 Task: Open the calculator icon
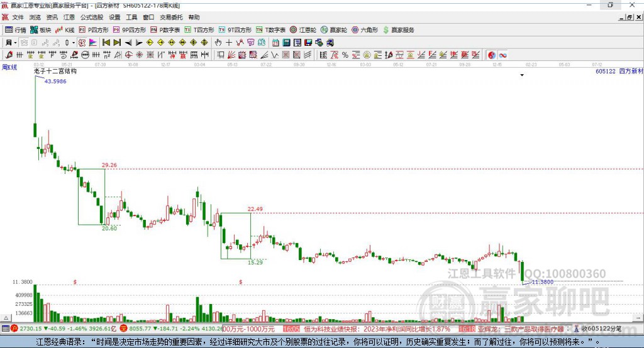286,43
